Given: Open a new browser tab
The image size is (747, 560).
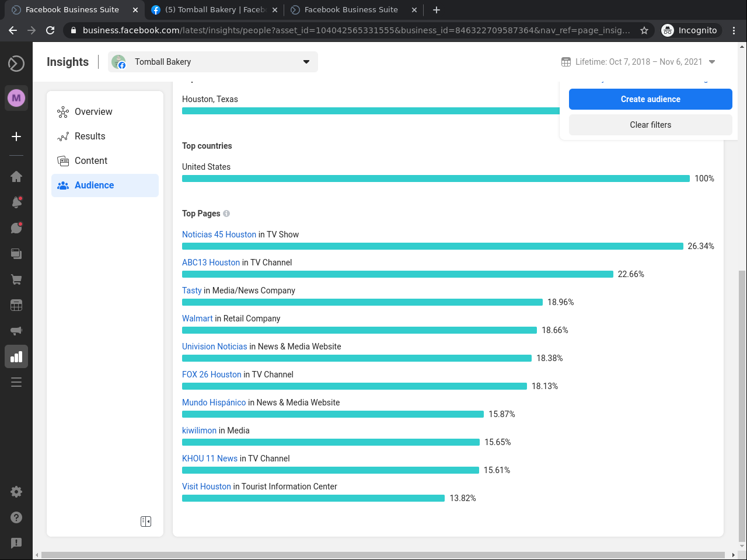Looking at the screenshot, I should point(437,10).
